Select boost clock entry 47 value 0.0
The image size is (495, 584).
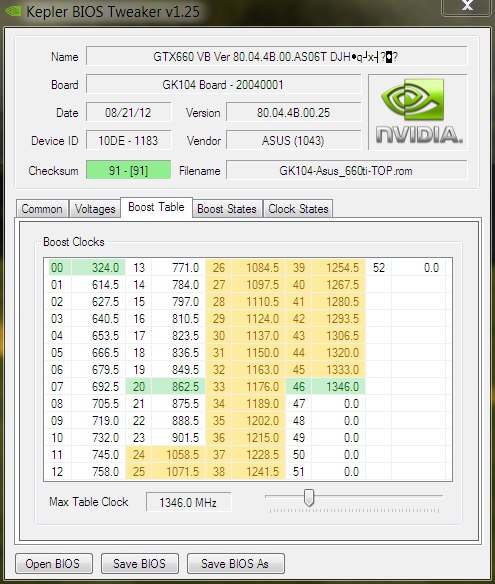tap(339, 403)
